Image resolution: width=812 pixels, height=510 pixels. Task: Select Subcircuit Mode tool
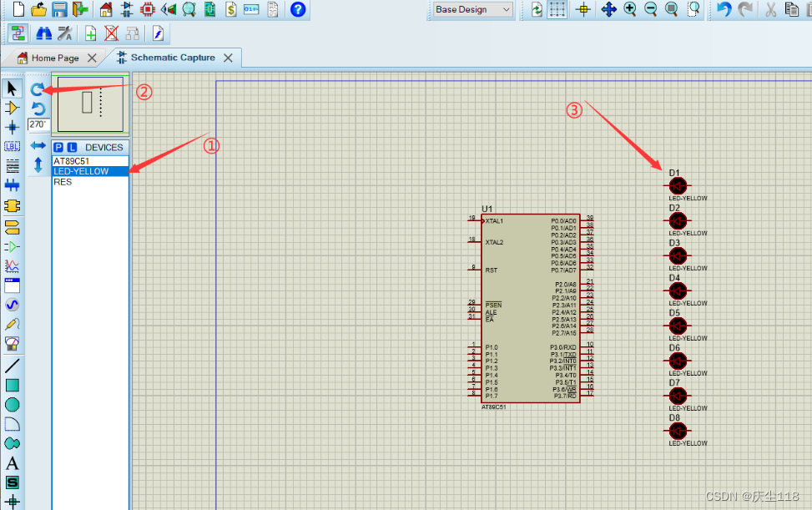12,205
